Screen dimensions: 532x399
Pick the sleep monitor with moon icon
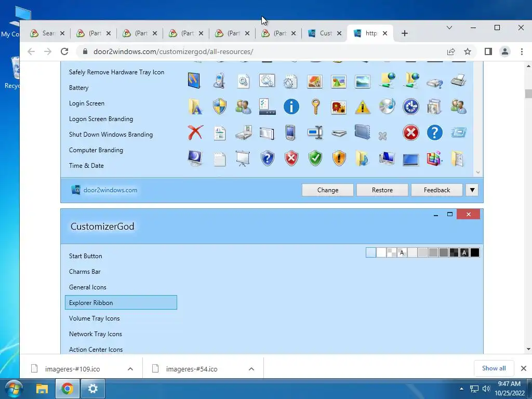(x=195, y=158)
